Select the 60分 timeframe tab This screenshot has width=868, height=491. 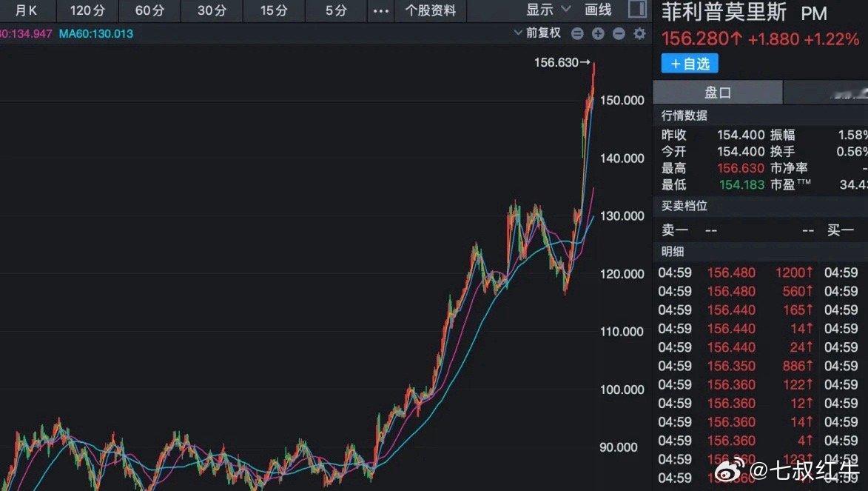click(x=149, y=10)
